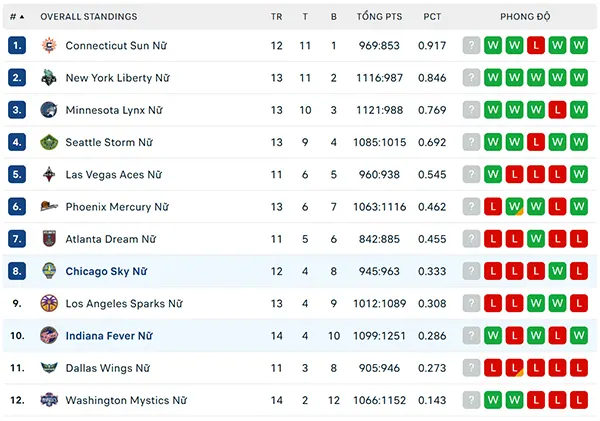
Task: Click the Dallas Wings team logo
Action: click(49, 368)
